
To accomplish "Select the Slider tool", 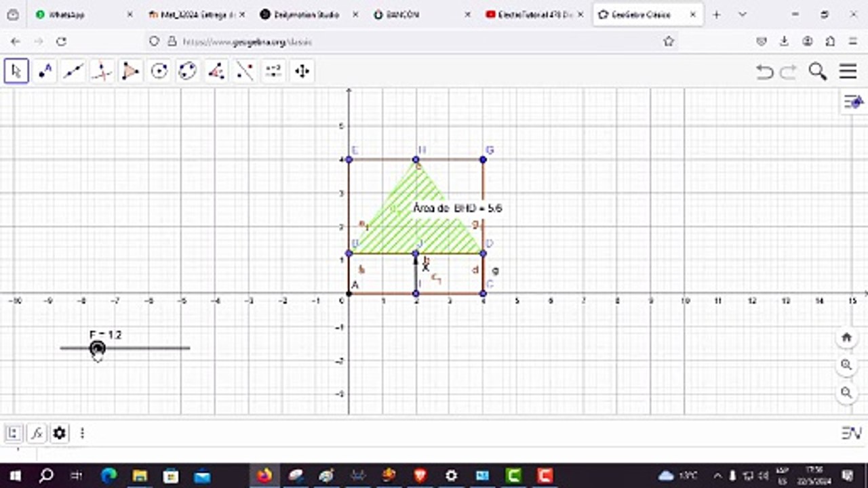I will [273, 71].
